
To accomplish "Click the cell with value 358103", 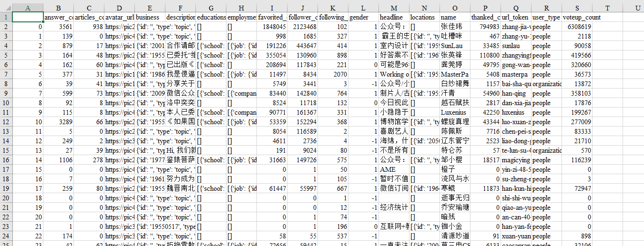I will 577,93.
